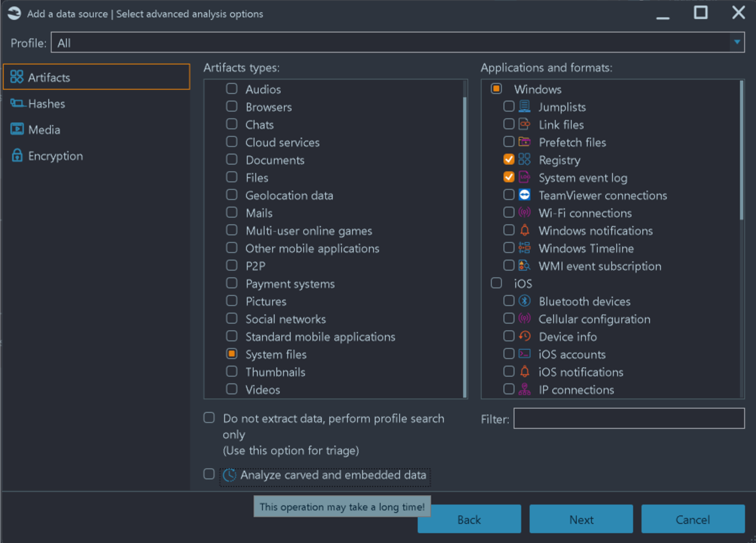This screenshot has width=756, height=543.
Task: Select the Geolocation data label
Action: [x=289, y=195]
